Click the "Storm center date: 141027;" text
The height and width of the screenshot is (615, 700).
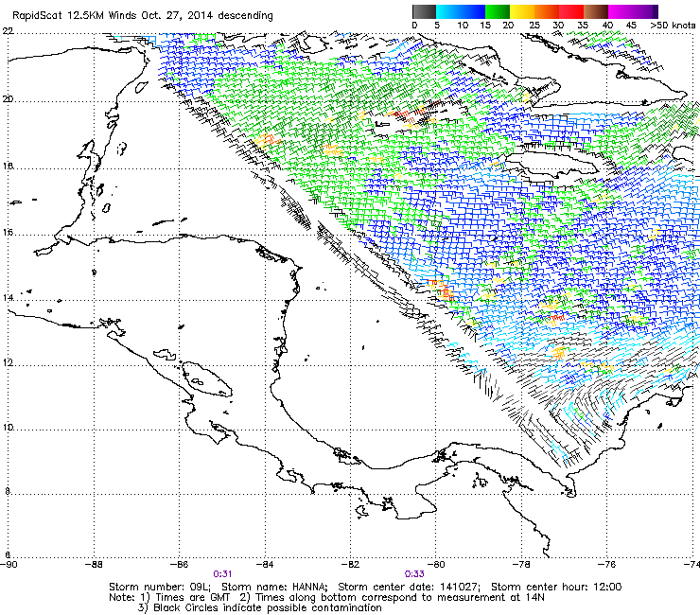(410, 587)
